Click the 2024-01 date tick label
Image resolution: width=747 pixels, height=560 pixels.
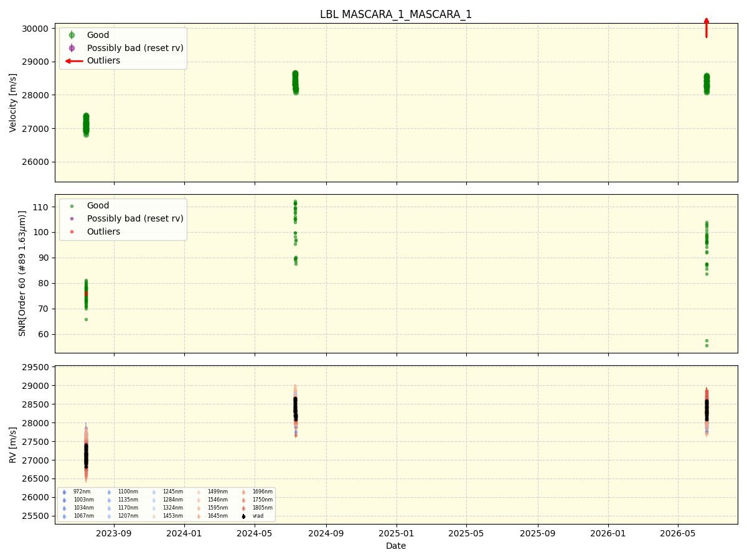[184, 533]
